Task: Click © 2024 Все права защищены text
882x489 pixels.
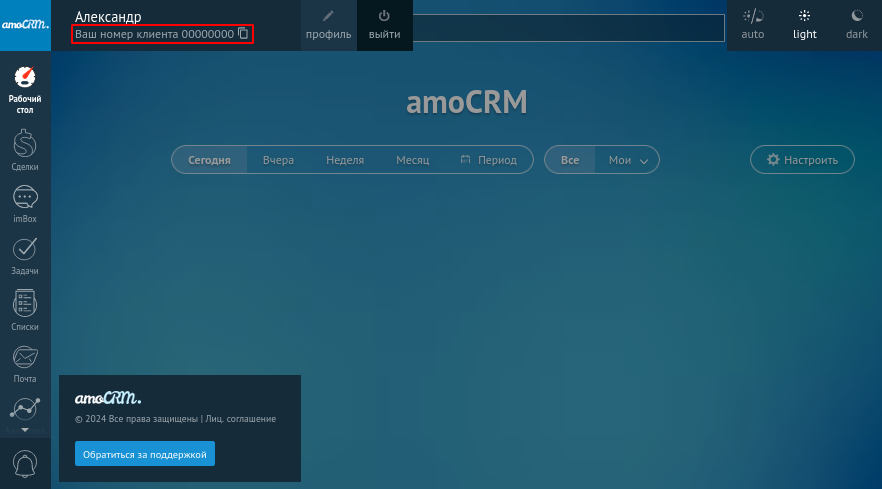Action: [136, 419]
